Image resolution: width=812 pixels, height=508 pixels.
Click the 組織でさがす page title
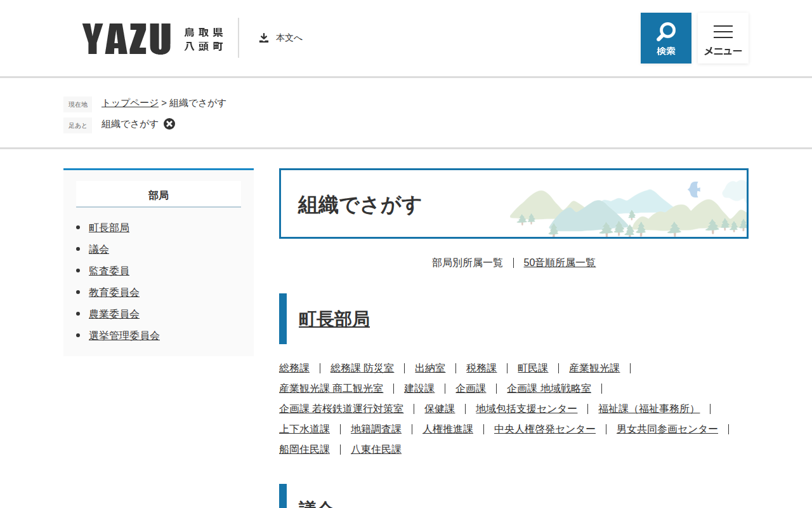(360, 204)
